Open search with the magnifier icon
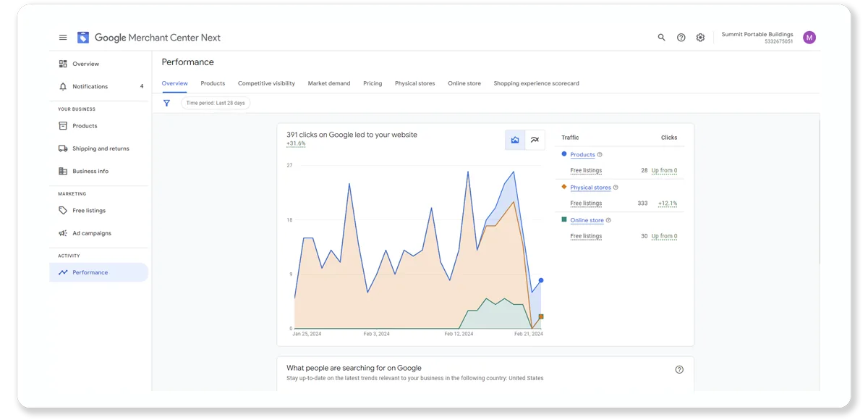Image resolution: width=868 pixels, height=420 pixels. pos(661,38)
